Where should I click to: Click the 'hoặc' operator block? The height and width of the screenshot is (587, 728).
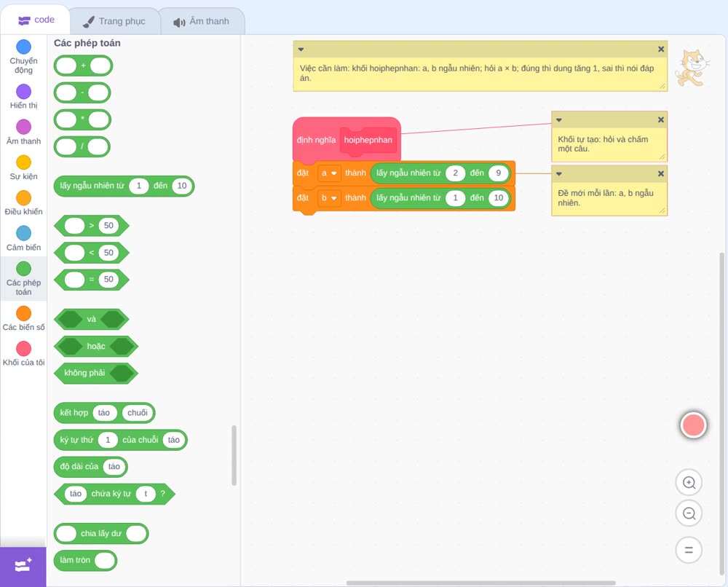[x=96, y=347]
